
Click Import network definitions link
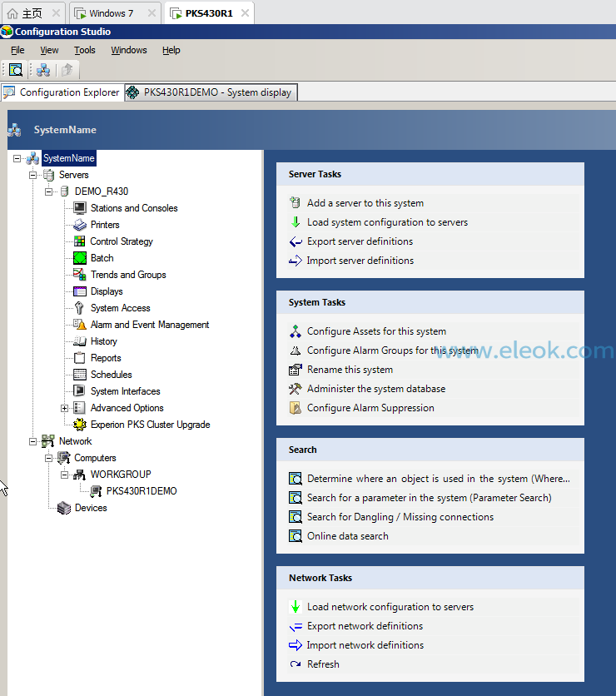pos(365,644)
